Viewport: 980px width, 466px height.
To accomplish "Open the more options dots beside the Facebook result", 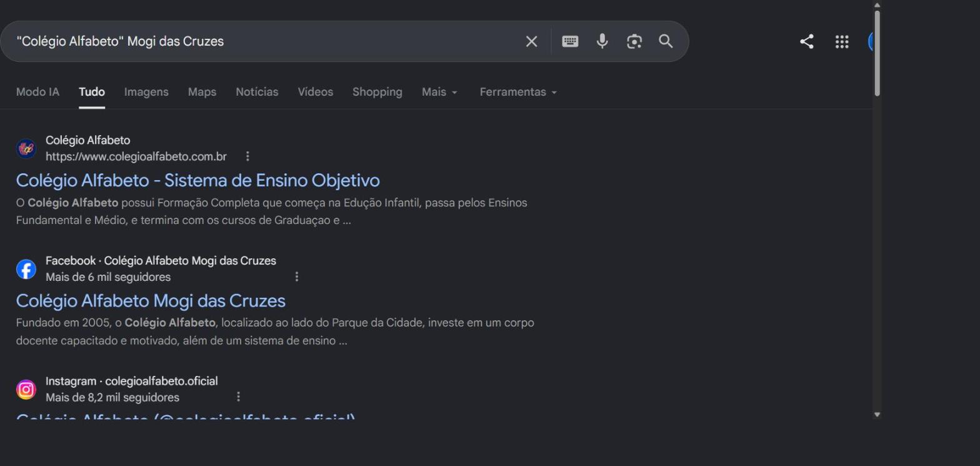I will point(296,276).
